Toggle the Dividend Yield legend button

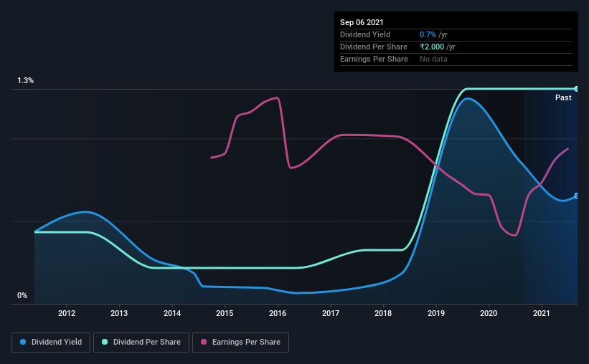51,343
